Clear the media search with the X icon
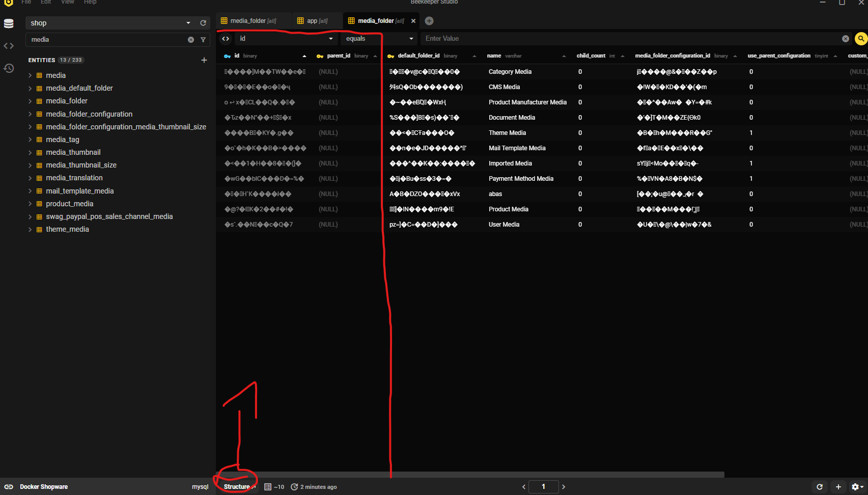The height and width of the screenshot is (495, 868). click(x=191, y=39)
